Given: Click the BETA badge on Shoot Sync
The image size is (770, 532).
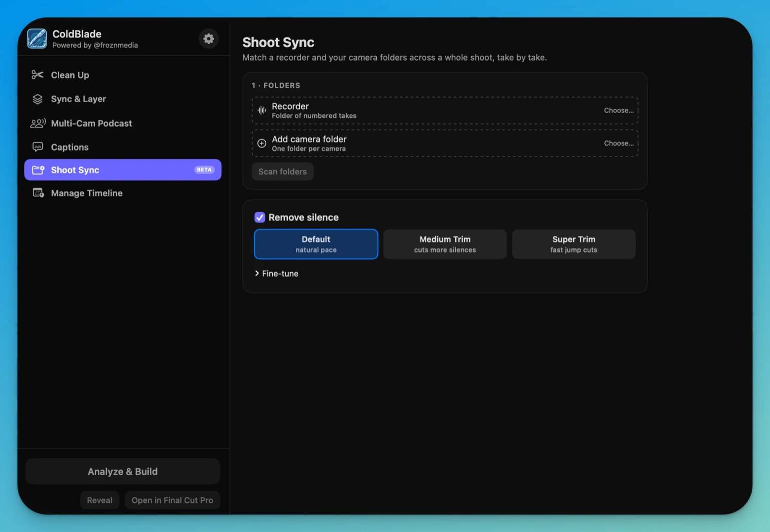Looking at the screenshot, I should [x=204, y=170].
